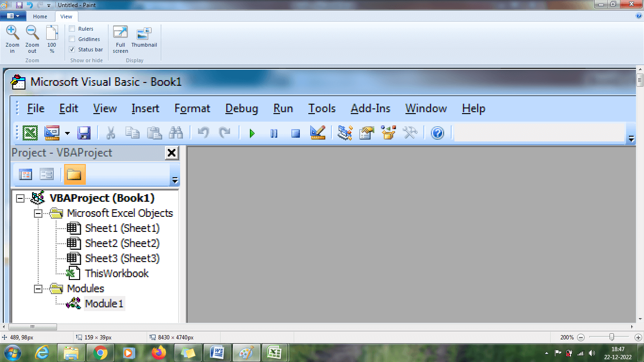Collapse the VBAProject (Book1) tree node
This screenshot has width=644, height=362.
click(x=20, y=198)
